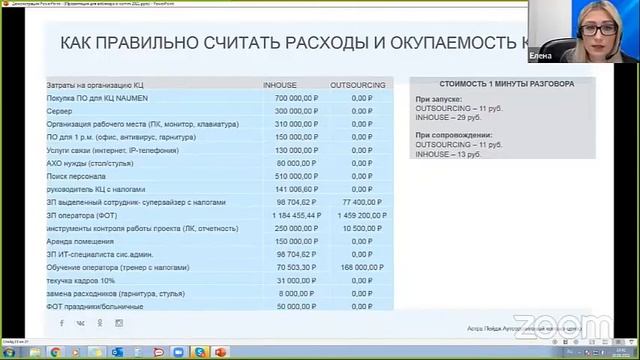Click the value 10 500,00 ₽
This screenshot has width=640, height=360.
point(362,229)
